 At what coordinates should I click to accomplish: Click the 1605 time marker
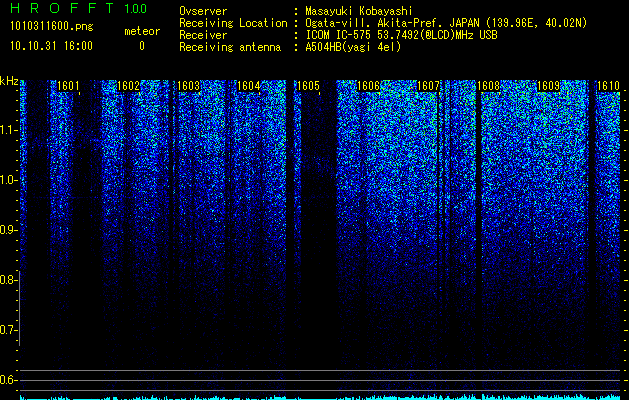click(308, 86)
